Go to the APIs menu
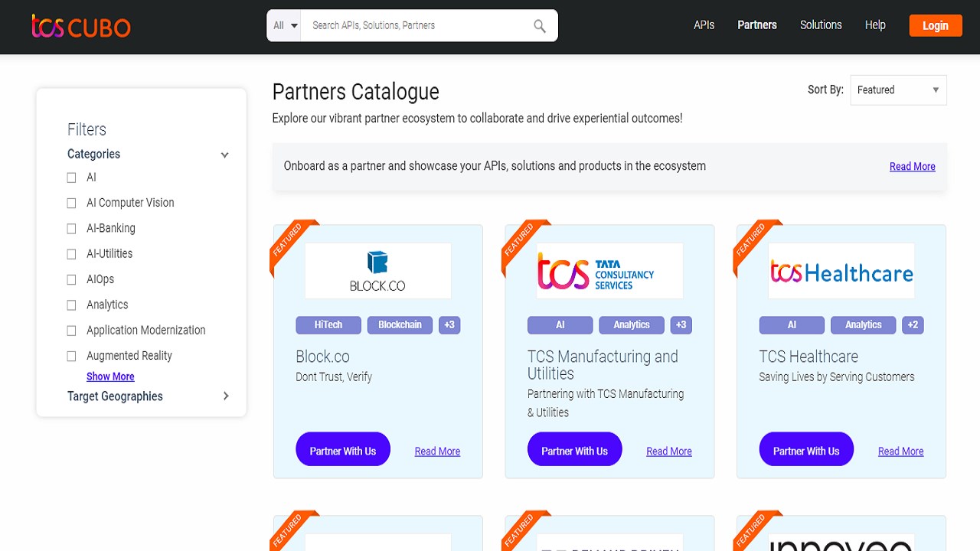This screenshot has width=980, height=551. tap(704, 25)
